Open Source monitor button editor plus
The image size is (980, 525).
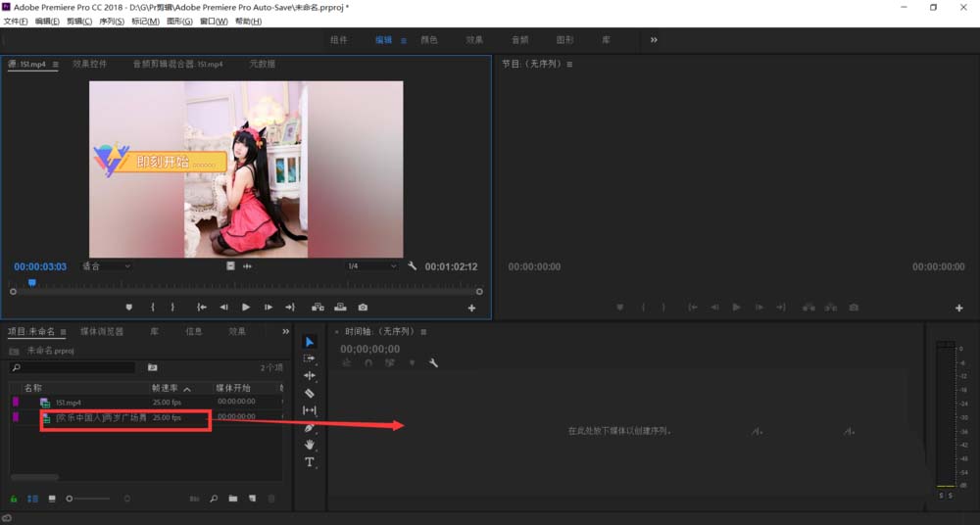(472, 309)
